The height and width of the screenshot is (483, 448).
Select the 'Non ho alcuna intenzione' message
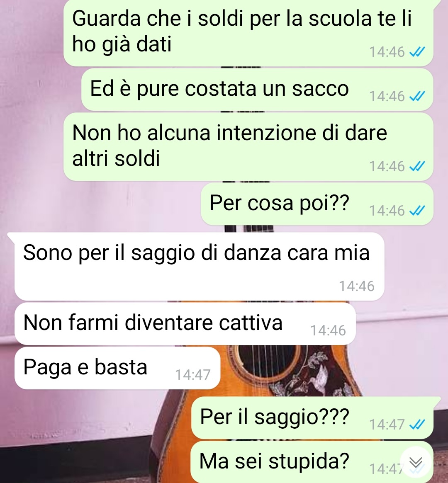pos(248,147)
